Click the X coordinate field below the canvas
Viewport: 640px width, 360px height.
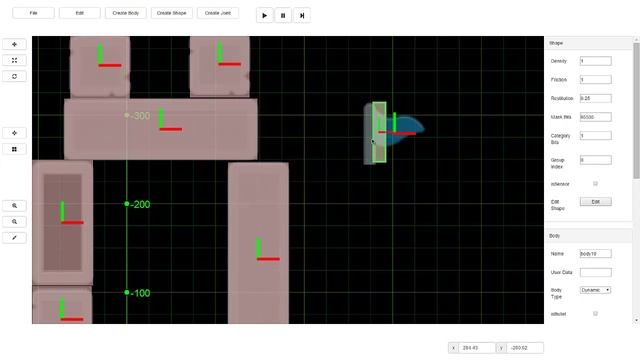pos(477,348)
